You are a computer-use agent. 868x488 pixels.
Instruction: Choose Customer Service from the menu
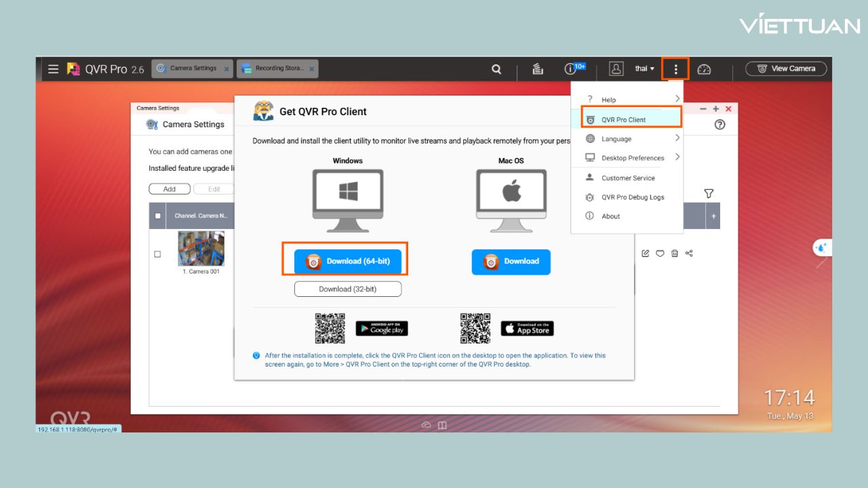coord(627,178)
